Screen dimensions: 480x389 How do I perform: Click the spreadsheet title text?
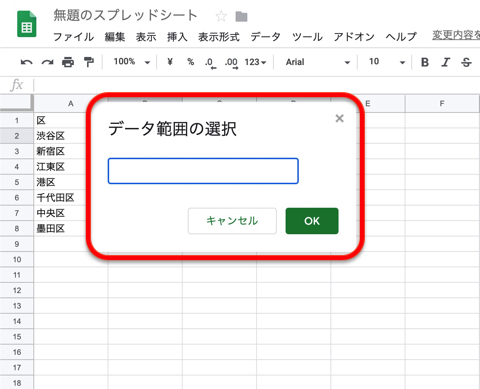coord(125,15)
